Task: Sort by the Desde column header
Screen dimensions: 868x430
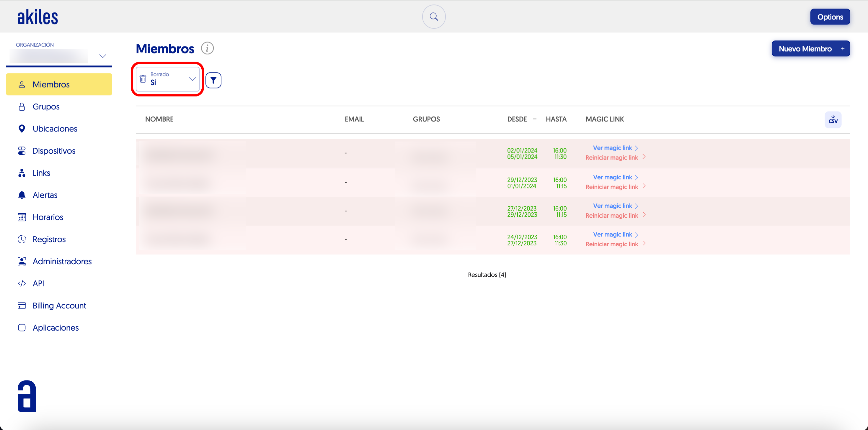Action: pos(517,119)
